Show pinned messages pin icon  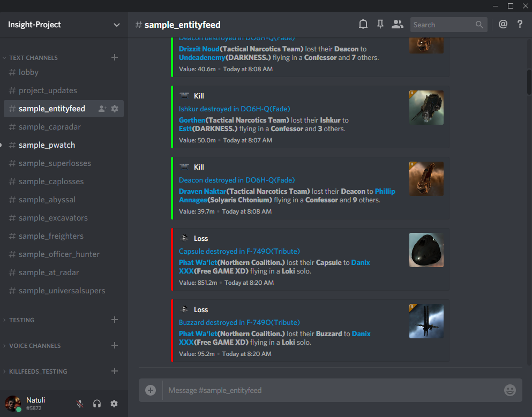tap(380, 25)
